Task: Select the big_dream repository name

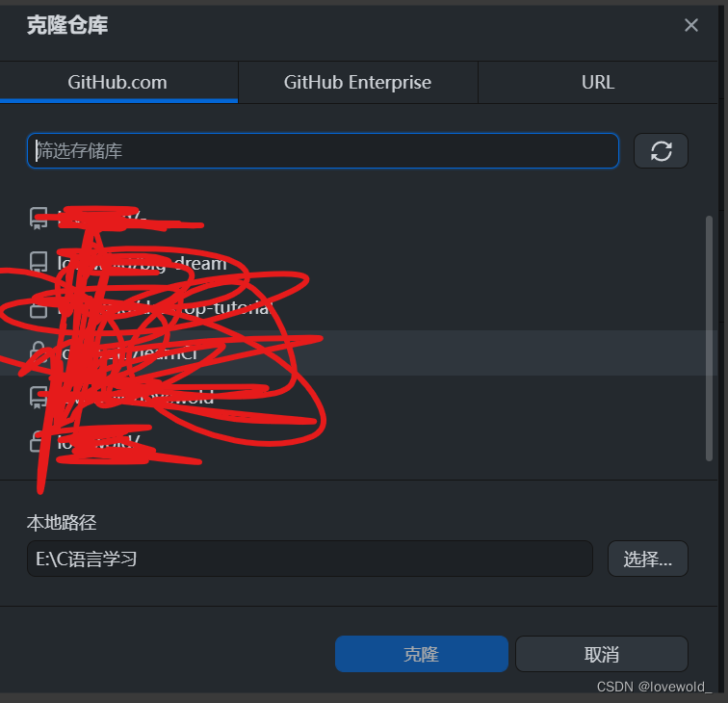Action: 143,263
